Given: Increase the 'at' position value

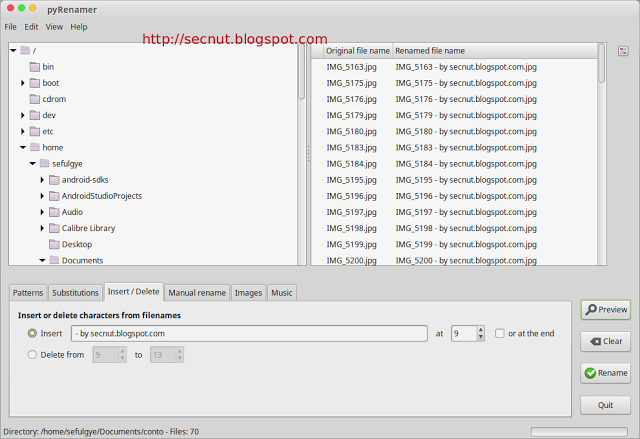Looking at the screenshot, I should (x=481, y=330).
